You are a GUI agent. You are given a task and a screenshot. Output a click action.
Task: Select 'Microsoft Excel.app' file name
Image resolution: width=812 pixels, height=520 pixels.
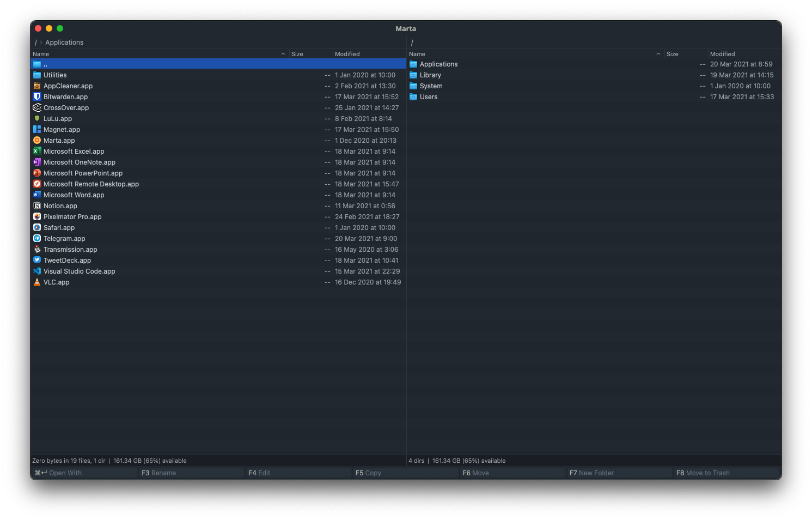pyautogui.click(x=74, y=152)
